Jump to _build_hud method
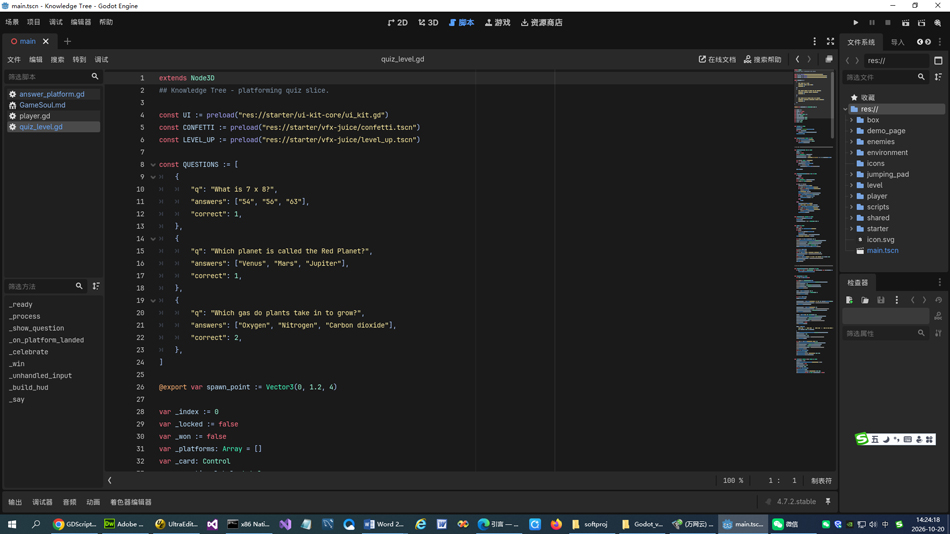 click(x=28, y=387)
